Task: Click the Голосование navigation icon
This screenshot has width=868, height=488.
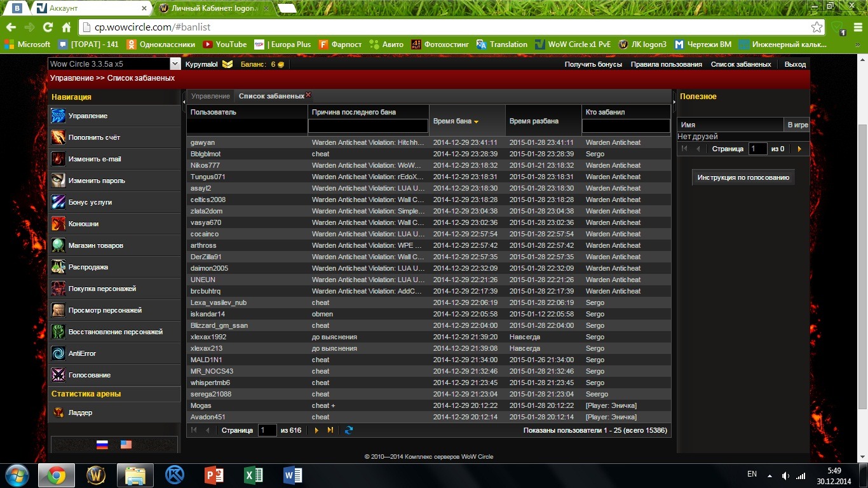Action: (58, 376)
